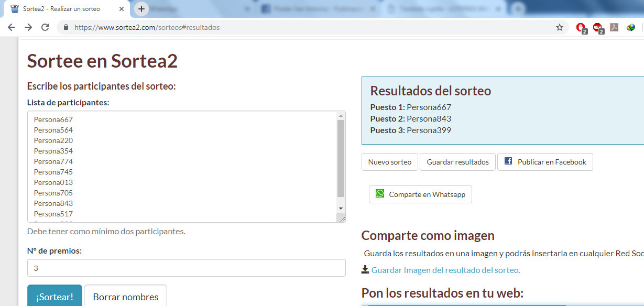Click the Borrar nombres button

pyautogui.click(x=126, y=296)
